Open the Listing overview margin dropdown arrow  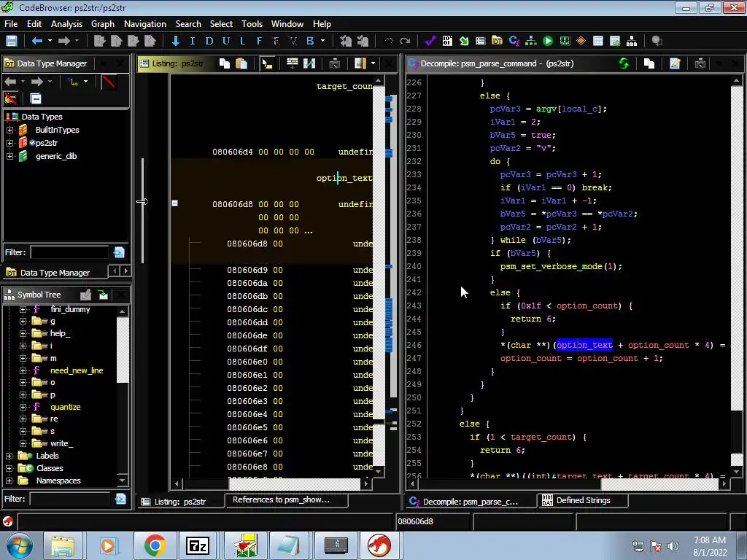pyautogui.click(x=373, y=63)
